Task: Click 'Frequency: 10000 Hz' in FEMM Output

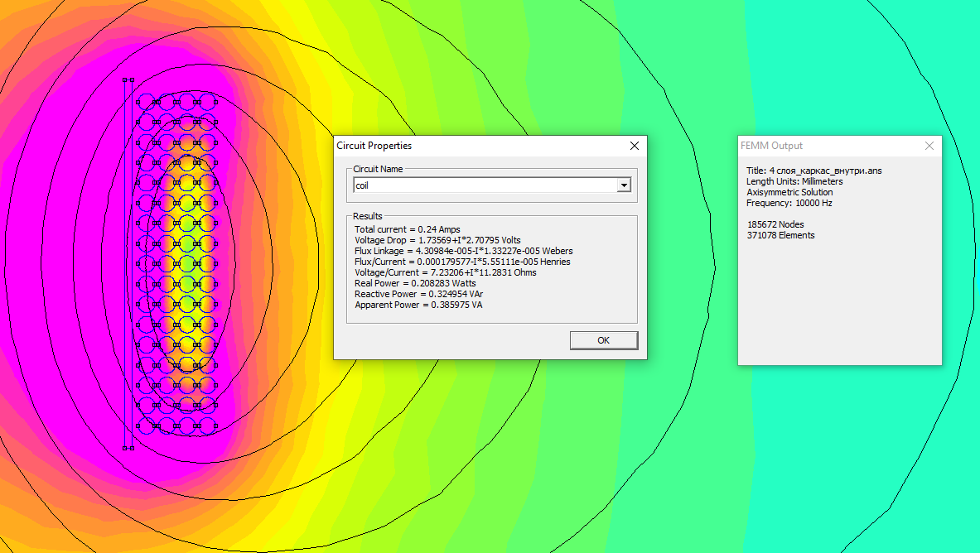Action: [x=789, y=203]
